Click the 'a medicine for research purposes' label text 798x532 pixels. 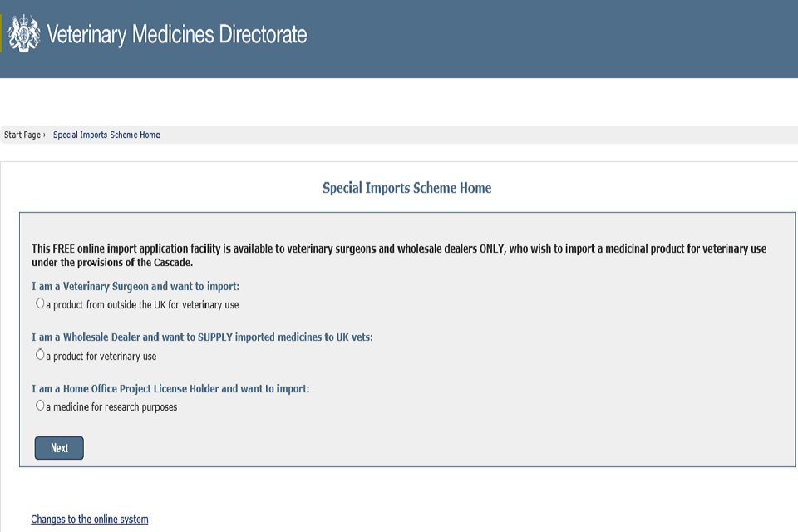click(x=111, y=406)
